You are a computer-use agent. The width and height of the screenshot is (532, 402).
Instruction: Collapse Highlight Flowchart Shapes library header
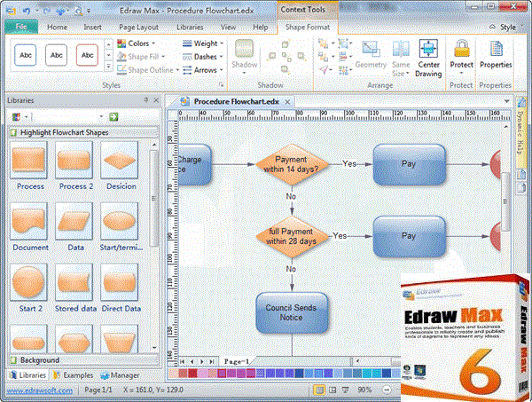point(83,132)
